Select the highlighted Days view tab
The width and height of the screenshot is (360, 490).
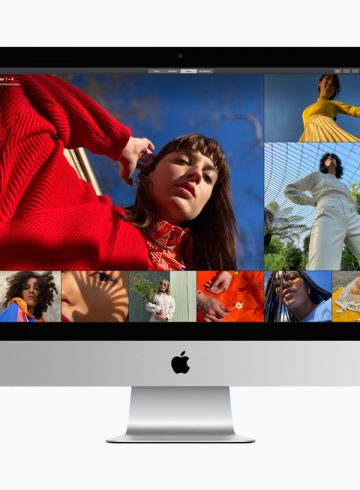[189, 71]
